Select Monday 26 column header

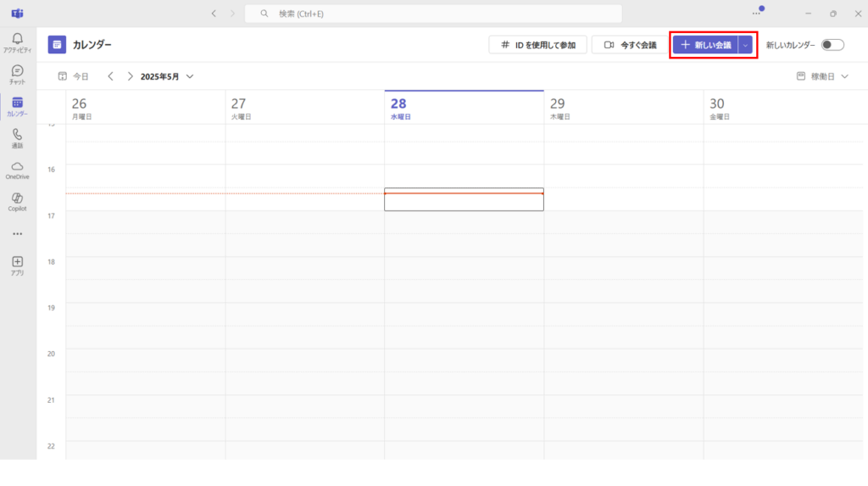146,108
